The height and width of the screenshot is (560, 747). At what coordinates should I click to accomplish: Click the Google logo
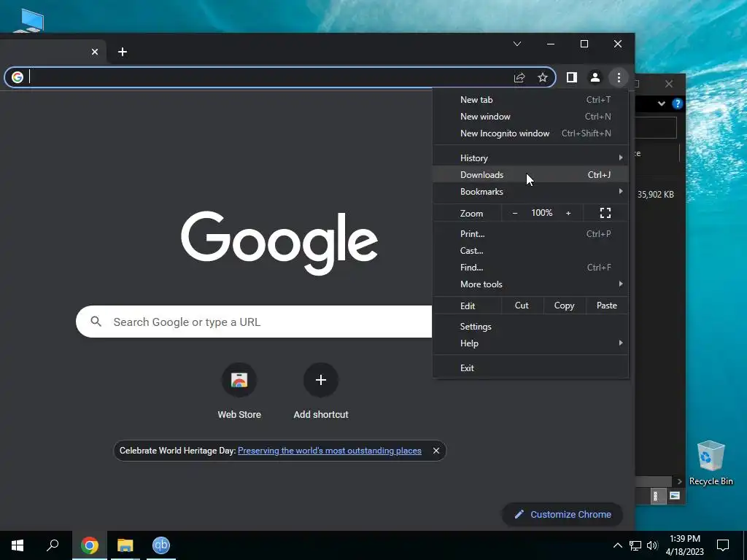279,243
